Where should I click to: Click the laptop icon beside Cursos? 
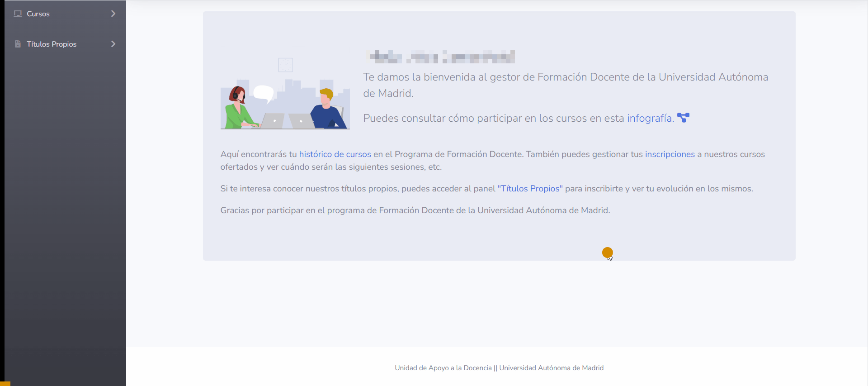tap(18, 14)
